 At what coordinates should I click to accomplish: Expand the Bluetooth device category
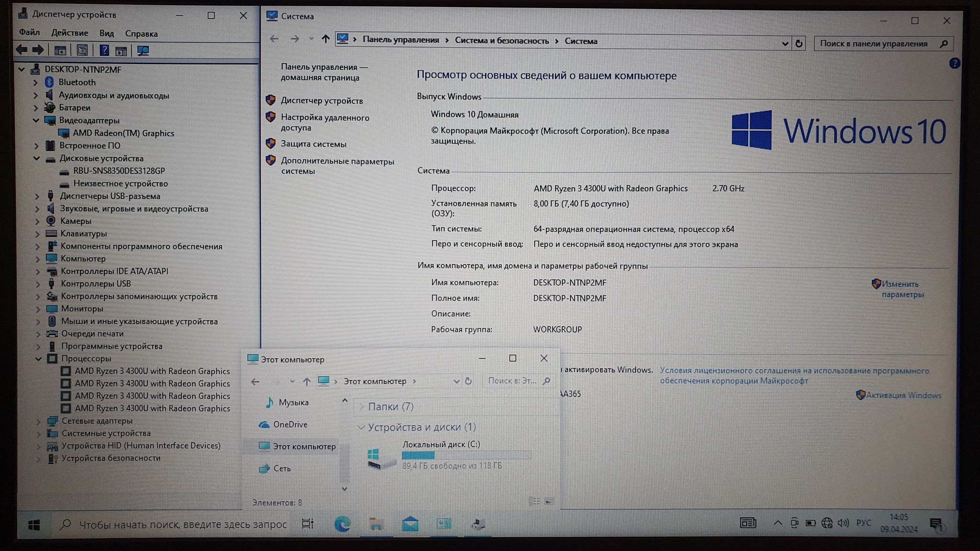(x=35, y=82)
